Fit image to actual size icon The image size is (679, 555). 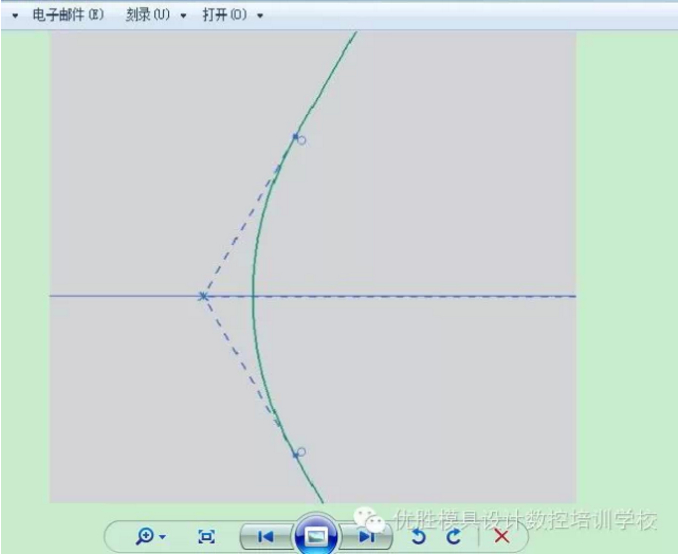[207, 537]
